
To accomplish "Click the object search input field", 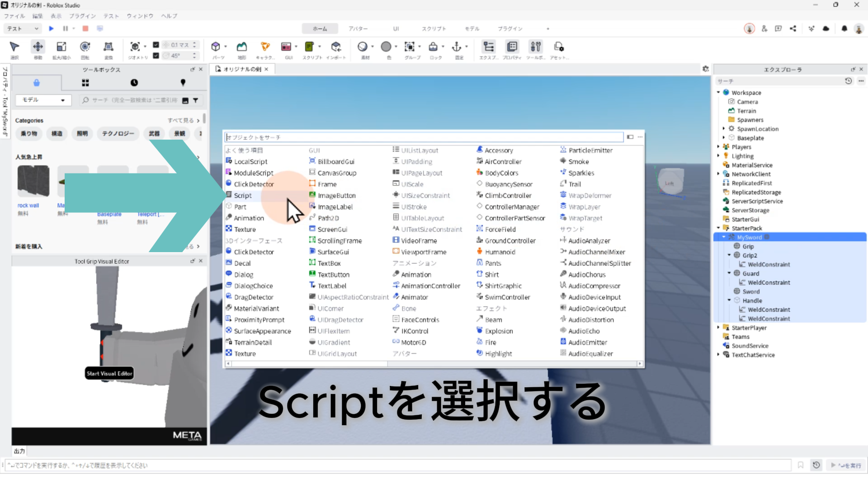I will click(424, 137).
